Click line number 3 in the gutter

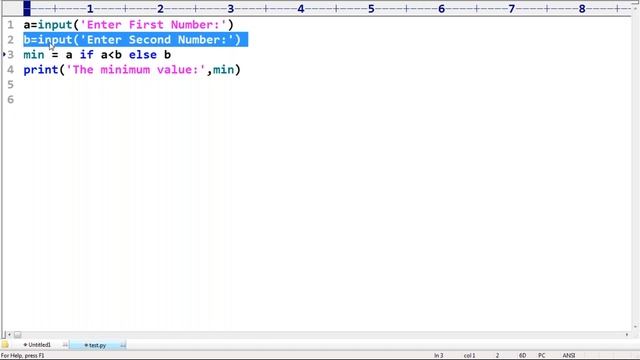(x=11, y=55)
